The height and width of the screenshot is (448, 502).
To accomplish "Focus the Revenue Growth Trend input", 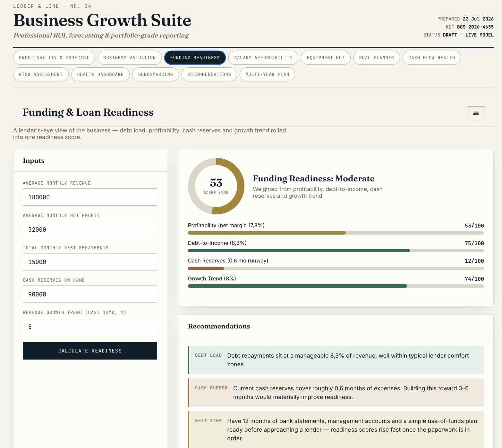I will 90,327.
